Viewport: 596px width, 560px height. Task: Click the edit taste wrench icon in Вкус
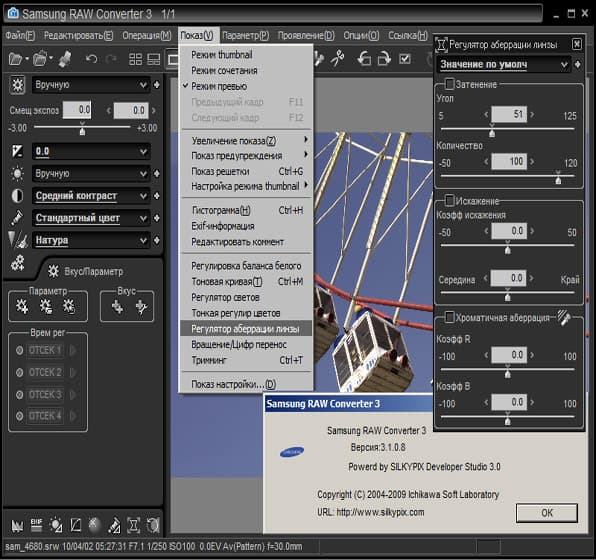[x=141, y=307]
